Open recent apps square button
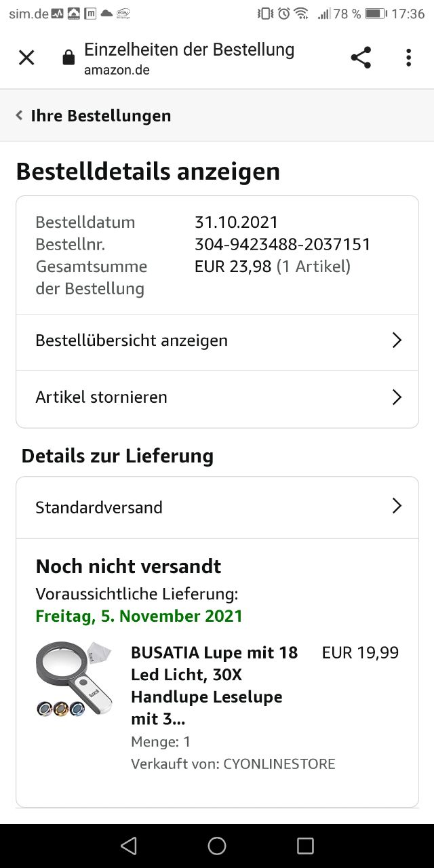 click(x=305, y=846)
